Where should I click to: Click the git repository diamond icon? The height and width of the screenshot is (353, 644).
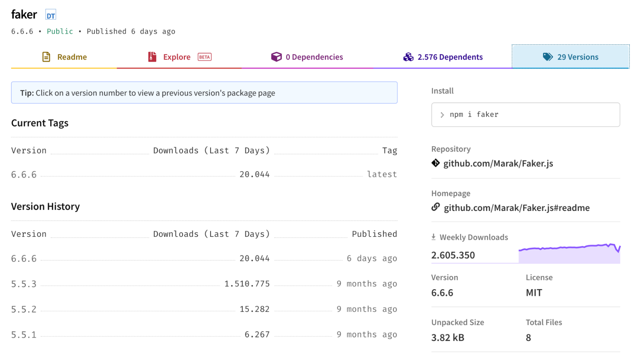click(x=436, y=163)
